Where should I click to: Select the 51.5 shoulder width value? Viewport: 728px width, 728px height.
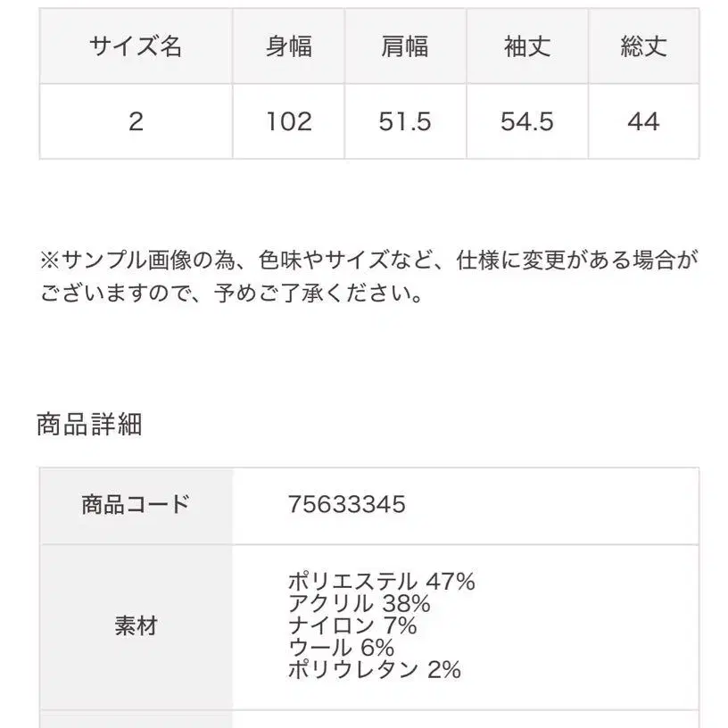click(404, 121)
